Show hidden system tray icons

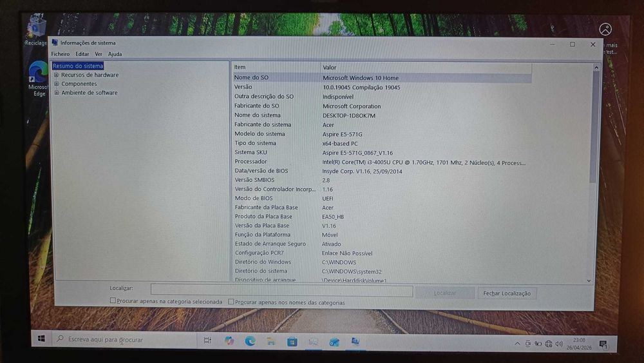point(517,343)
